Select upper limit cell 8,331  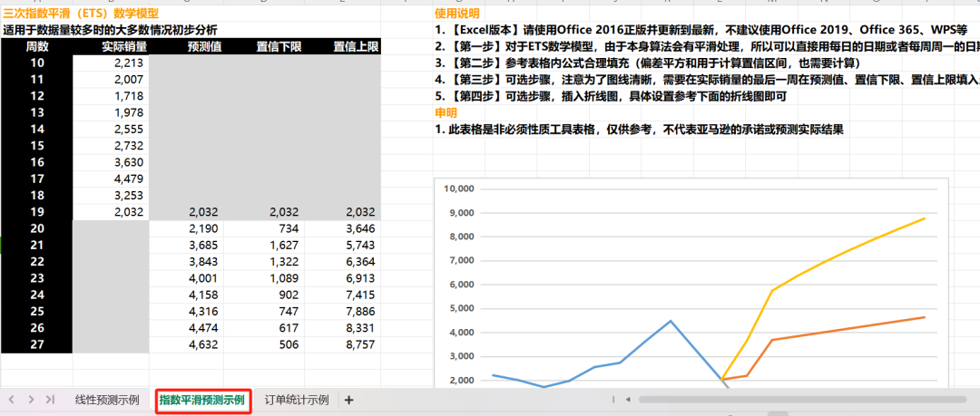[x=342, y=328]
